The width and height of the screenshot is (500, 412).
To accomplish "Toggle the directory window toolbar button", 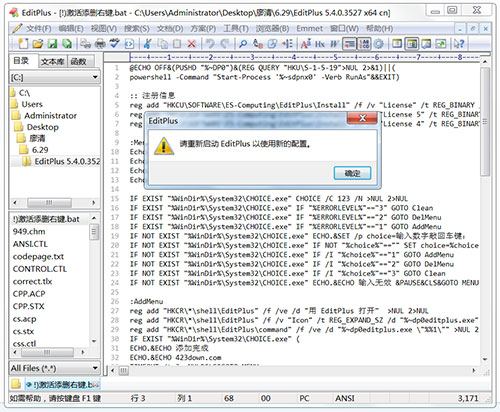I will pos(412,44).
